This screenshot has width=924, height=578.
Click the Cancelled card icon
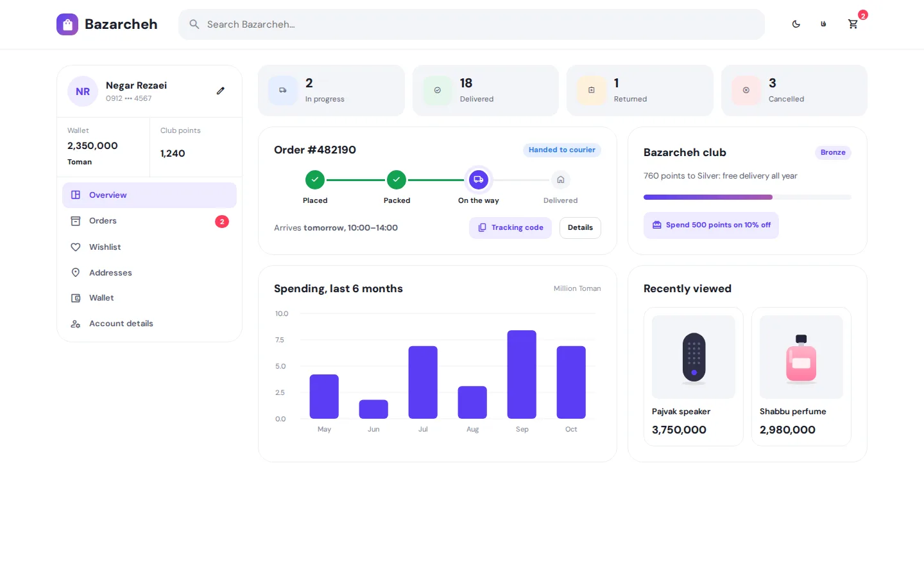click(x=746, y=91)
